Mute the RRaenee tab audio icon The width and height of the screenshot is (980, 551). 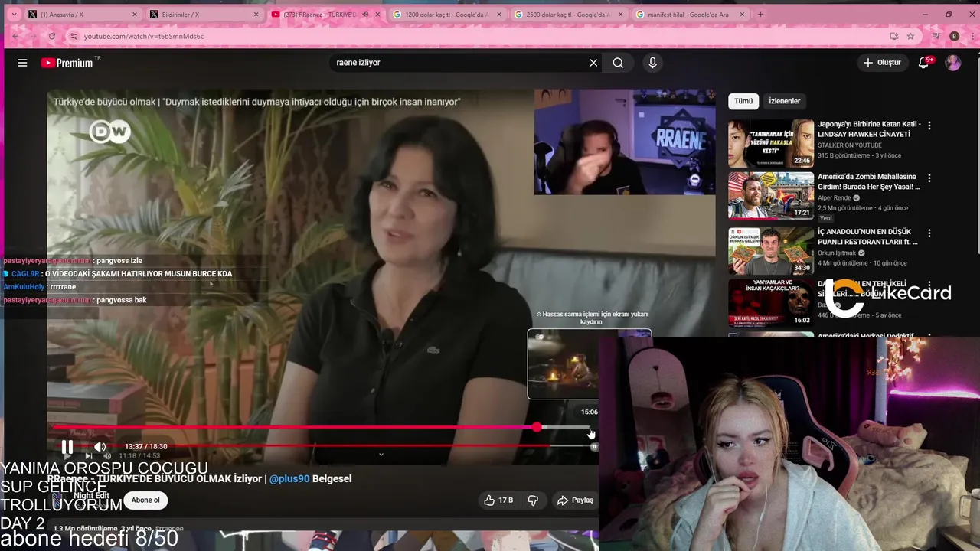tap(365, 15)
